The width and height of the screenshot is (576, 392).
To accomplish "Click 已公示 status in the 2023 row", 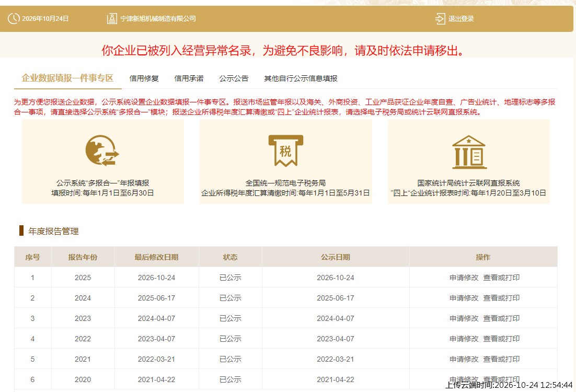I will click(x=231, y=318).
